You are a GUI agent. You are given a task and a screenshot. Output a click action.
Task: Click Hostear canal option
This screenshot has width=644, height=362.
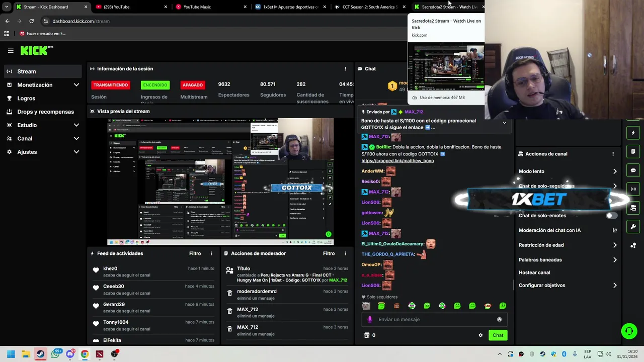click(x=534, y=273)
